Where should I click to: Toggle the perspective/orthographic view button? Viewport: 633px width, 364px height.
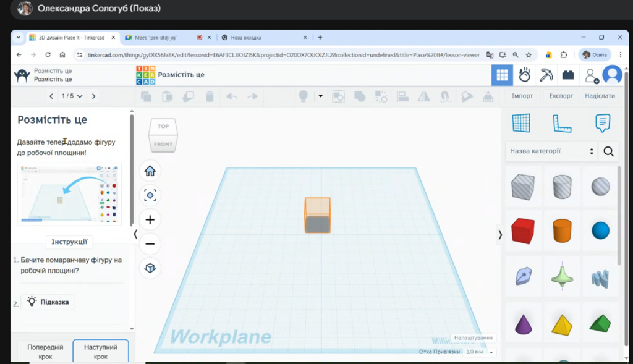point(150,268)
